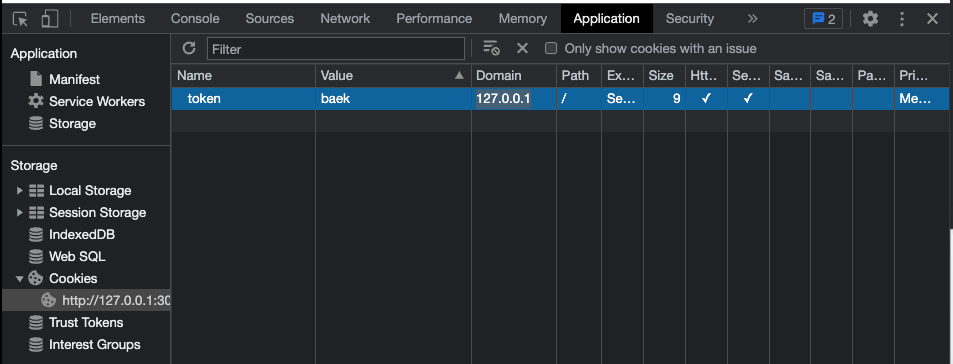Open the 2 issues message badge

pos(824,19)
